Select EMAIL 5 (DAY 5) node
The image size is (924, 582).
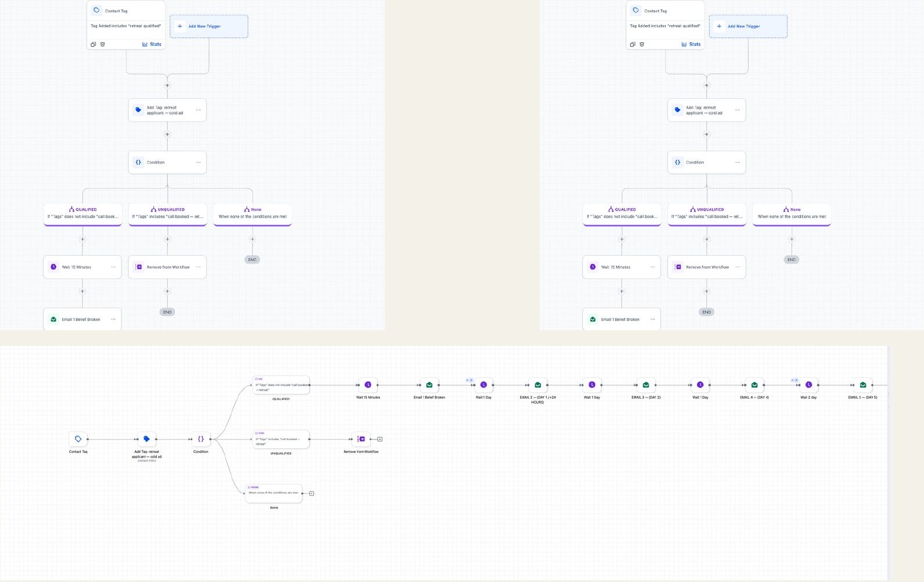pos(863,385)
